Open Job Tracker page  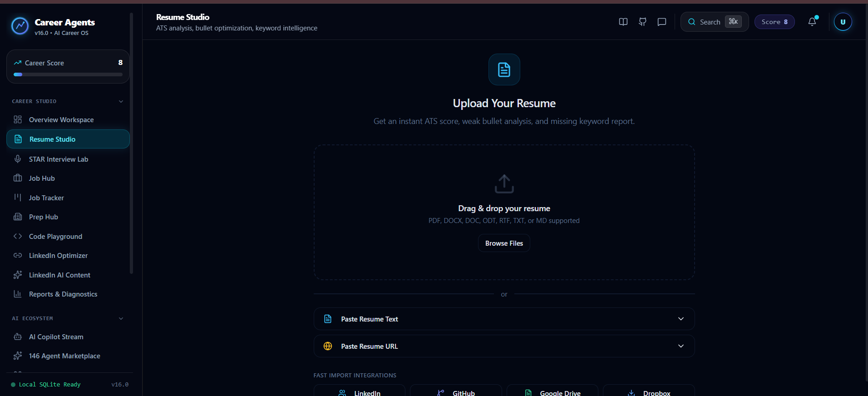pos(68,198)
